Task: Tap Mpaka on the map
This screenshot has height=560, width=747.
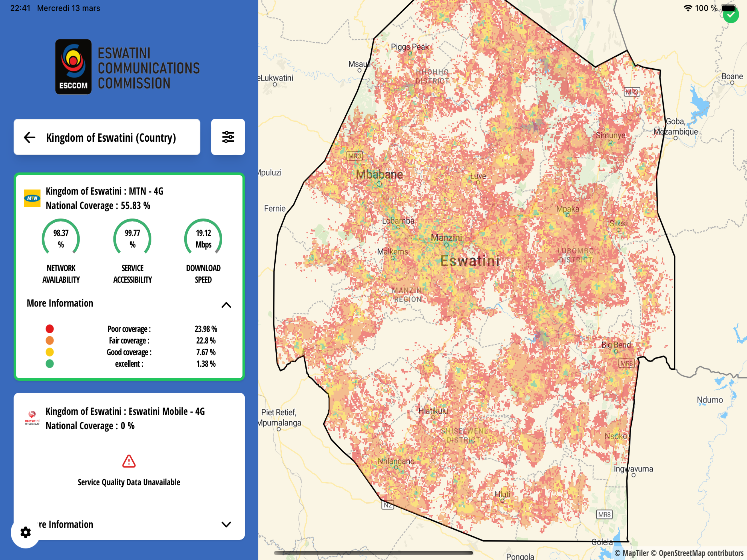Action: coord(568,209)
